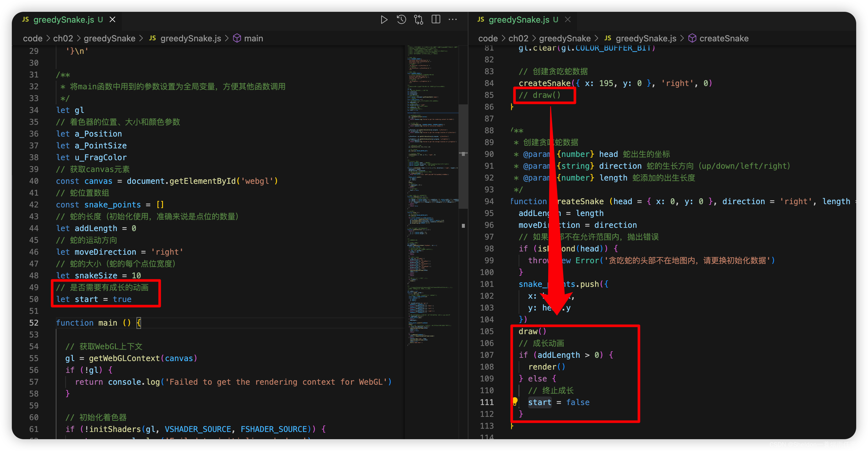
Task: Select the left greedySnake.js editor tab
Action: (x=64, y=20)
